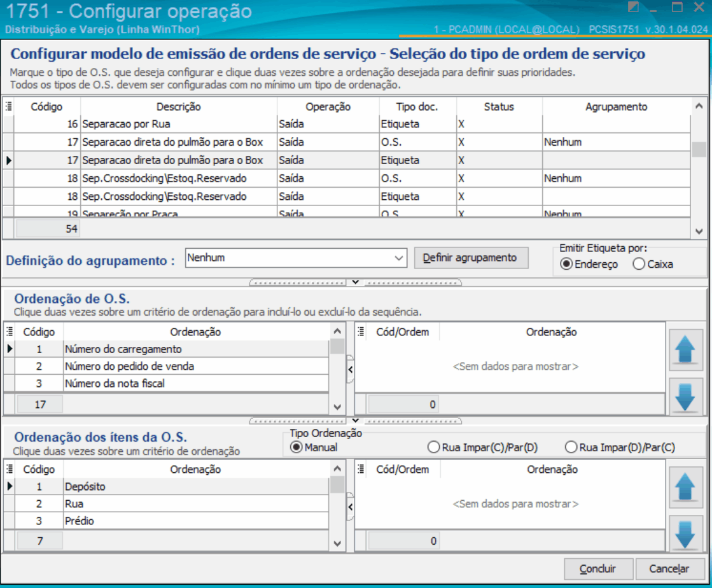The width and height of the screenshot is (712, 588).
Task: Collapse splitter chevron above Ordenação de O.S.
Action: [x=356, y=283]
